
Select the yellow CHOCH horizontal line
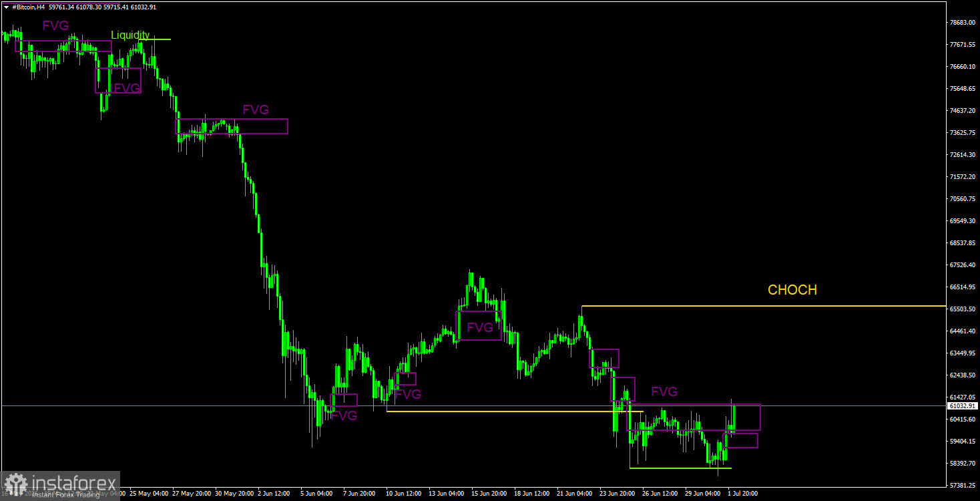[764, 306]
